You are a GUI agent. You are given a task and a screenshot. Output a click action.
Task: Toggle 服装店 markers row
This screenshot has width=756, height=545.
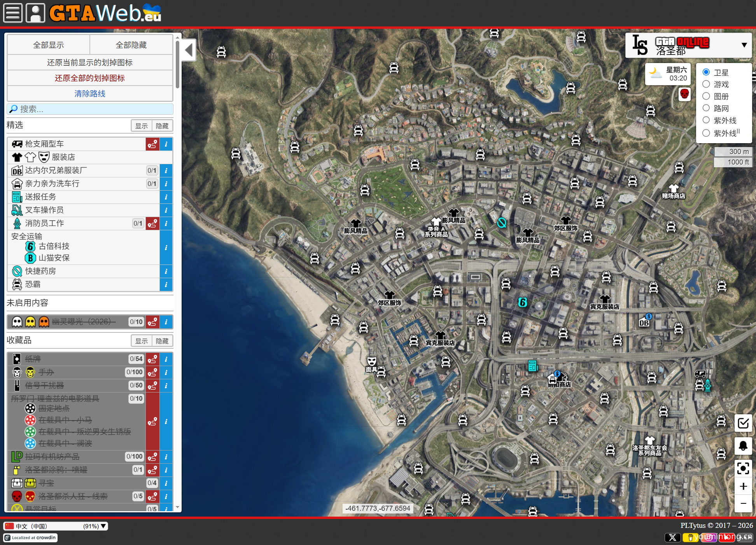pos(90,157)
